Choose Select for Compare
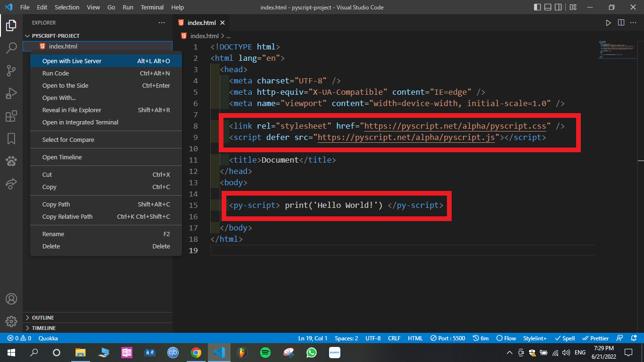Viewport: 644px width, 362px height. point(106,140)
